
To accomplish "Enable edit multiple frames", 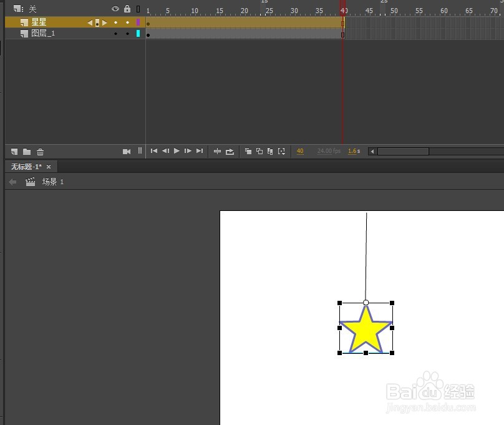I will 271,151.
